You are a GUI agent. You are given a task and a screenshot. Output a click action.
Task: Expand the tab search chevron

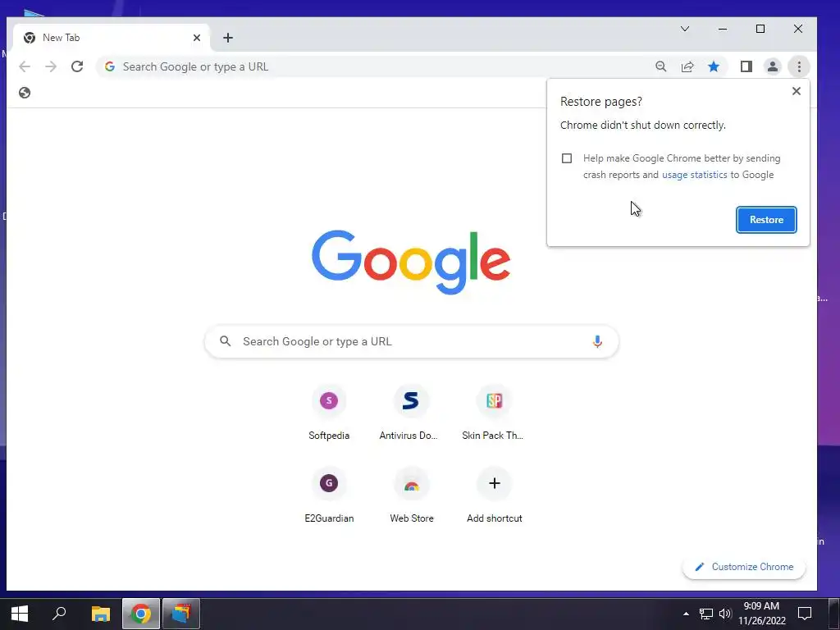pyautogui.click(x=685, y=29)
